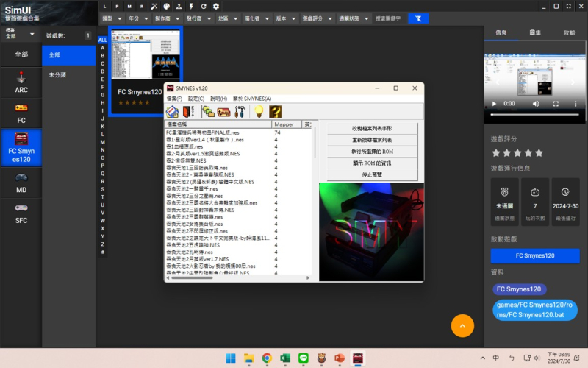Click the video progress bar

point(535,115)
